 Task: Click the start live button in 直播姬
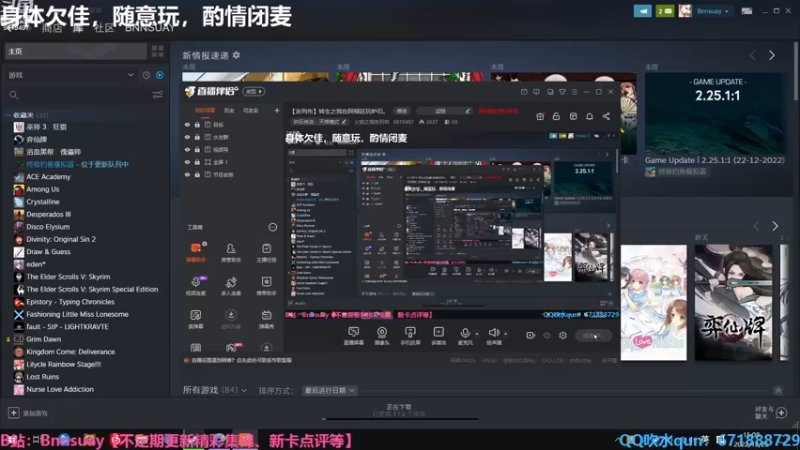click(593, 335)
